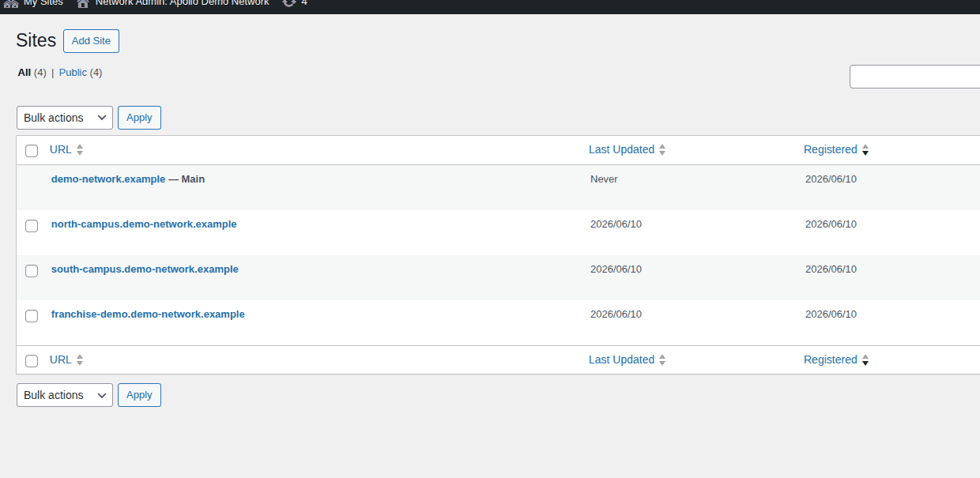The height and width of the screenshot is (478, 980).
Task: Click Last Updated date for north-campus row
Action: pyautogui.click(x=616, y=224)
